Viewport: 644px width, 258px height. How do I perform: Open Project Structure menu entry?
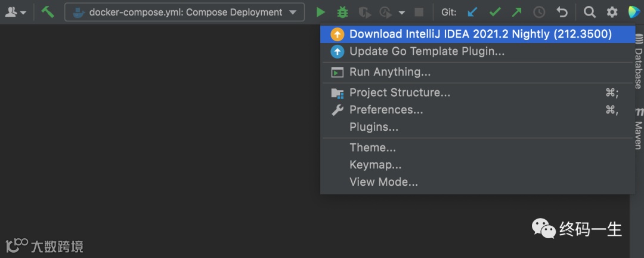[400, 93]
